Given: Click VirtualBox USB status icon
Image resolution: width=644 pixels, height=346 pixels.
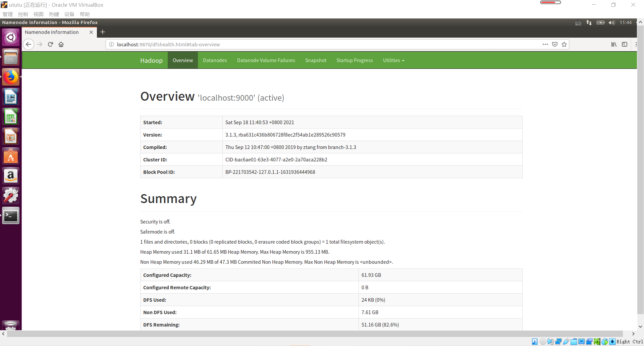Looking at the screenshot, I should [x=566, y=342].
